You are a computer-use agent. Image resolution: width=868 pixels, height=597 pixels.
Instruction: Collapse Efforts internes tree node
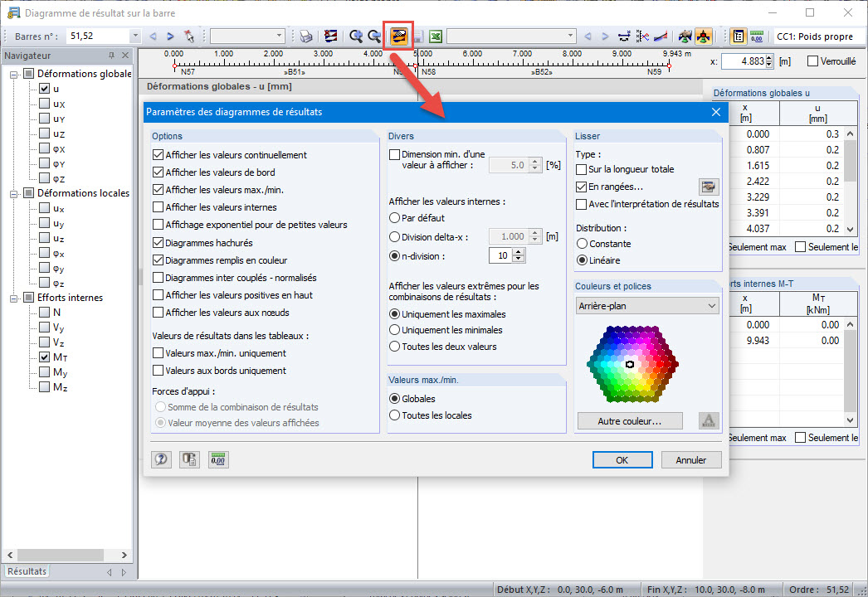14,298
